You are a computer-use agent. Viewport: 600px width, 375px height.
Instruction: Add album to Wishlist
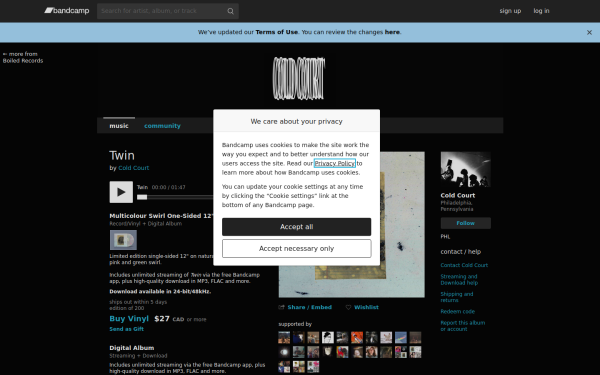[366, 307]
